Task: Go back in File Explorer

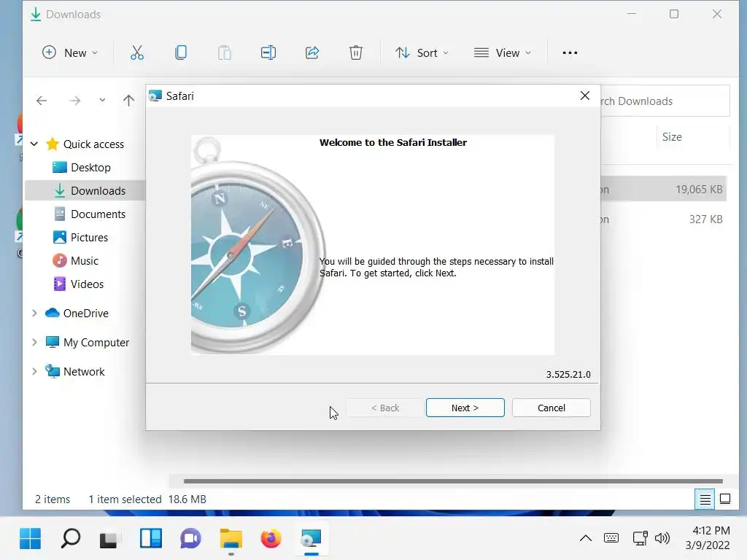Action: click(x=42, y=101)
